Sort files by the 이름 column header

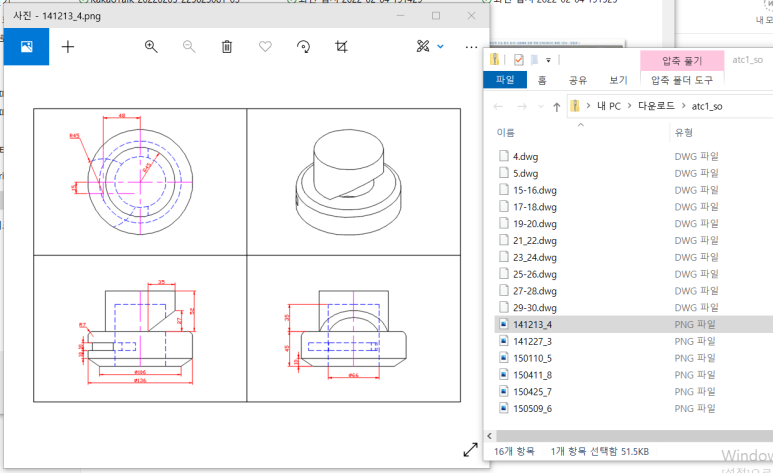coord(506,132)
